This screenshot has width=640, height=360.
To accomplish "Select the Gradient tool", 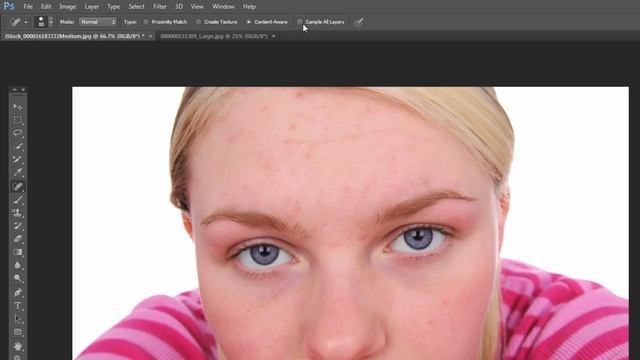I will pos(18,252).
